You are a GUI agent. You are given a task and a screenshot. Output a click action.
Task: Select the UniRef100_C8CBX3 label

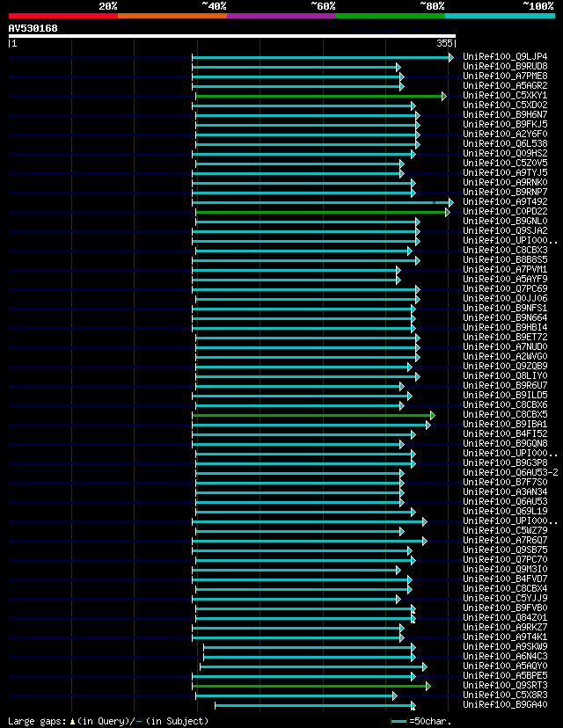(x=505, y=251)
